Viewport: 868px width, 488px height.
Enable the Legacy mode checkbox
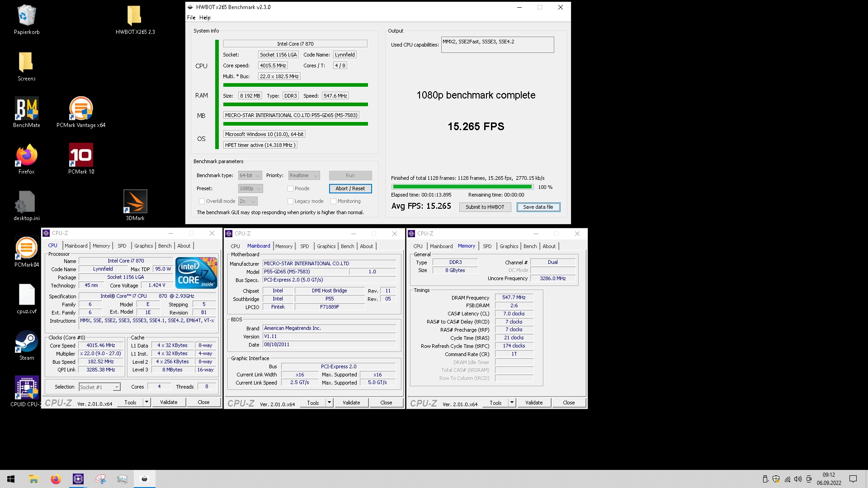pos(290,201)
